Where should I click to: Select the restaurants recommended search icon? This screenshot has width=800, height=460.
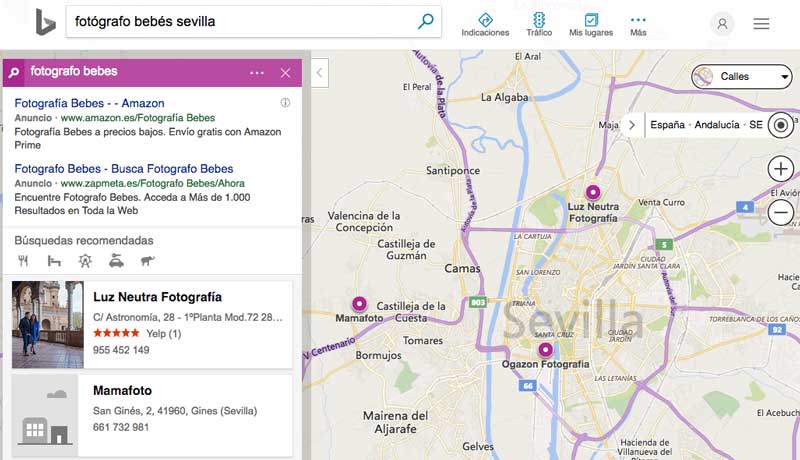point(23,261)
